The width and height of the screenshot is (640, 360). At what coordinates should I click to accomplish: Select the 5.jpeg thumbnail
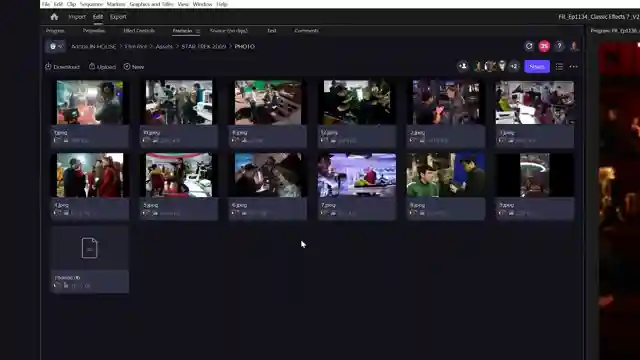pos(179,175)
